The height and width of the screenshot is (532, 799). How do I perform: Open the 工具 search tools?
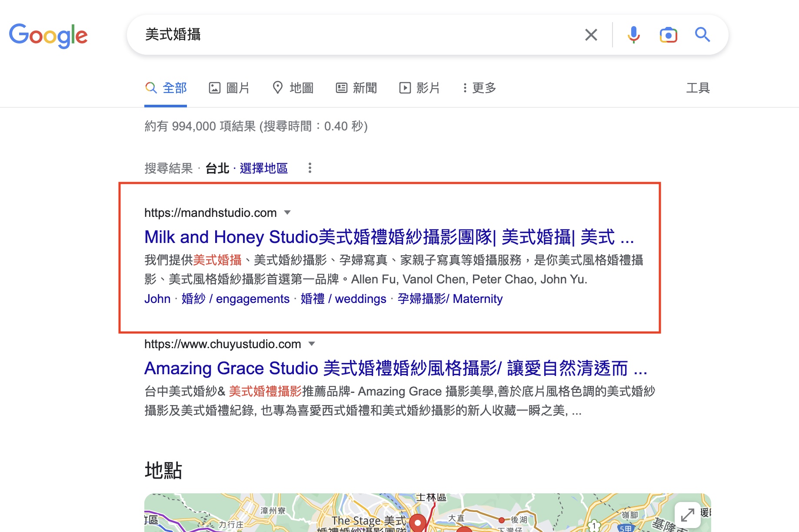tap(698, 88)
